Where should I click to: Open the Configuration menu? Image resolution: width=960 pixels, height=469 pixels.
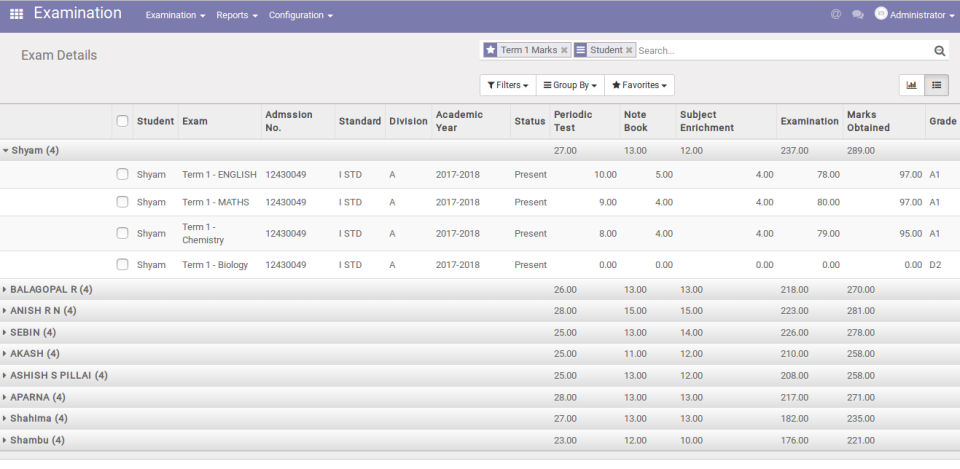(x=300, y=15)
